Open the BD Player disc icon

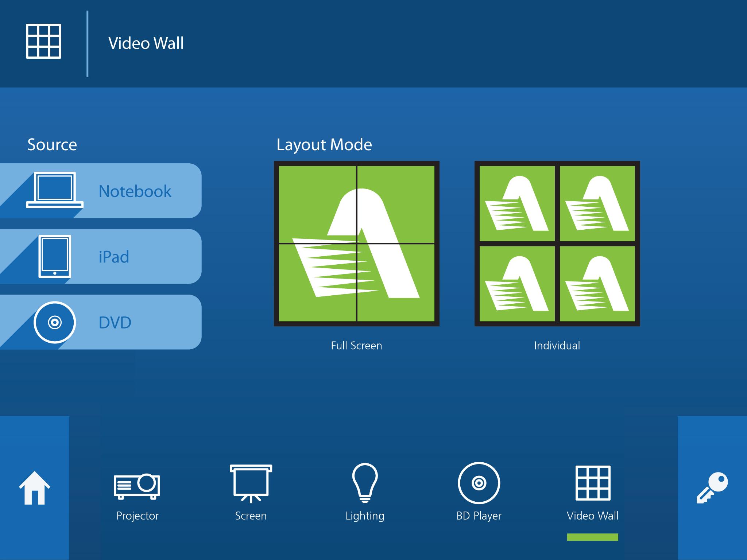(479, 483)
